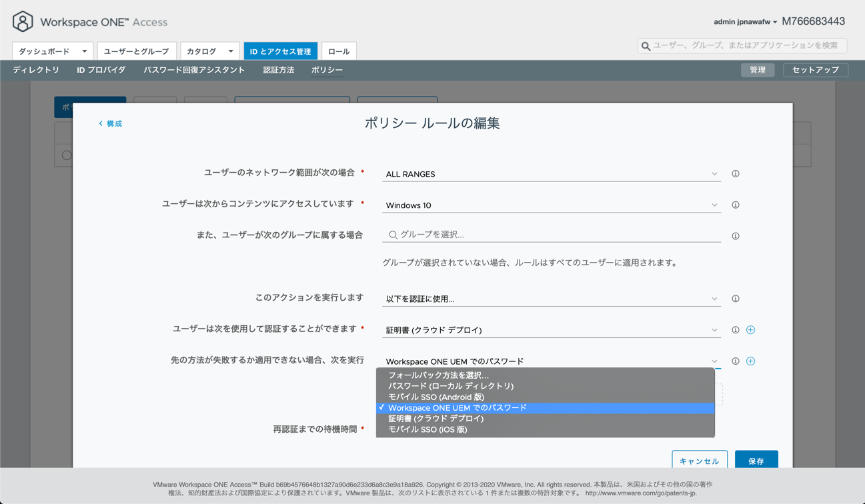This screenshot has width=865, height=504.
Task: Choose Workspace ONE UEM でのパスワード option
Action: [x=546, y=407]
